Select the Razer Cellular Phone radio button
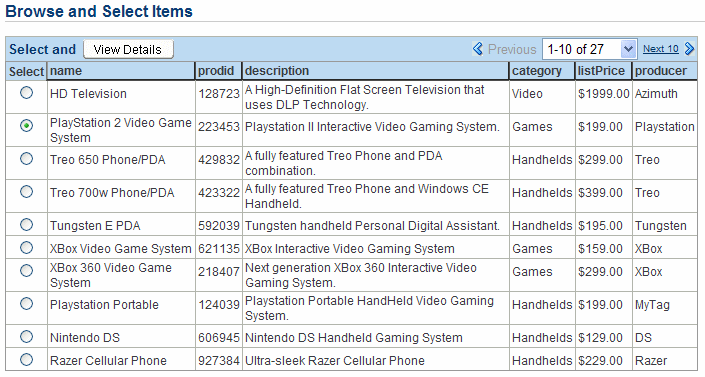The width and height of the screenshot is (705, 377). click(27, 359)
